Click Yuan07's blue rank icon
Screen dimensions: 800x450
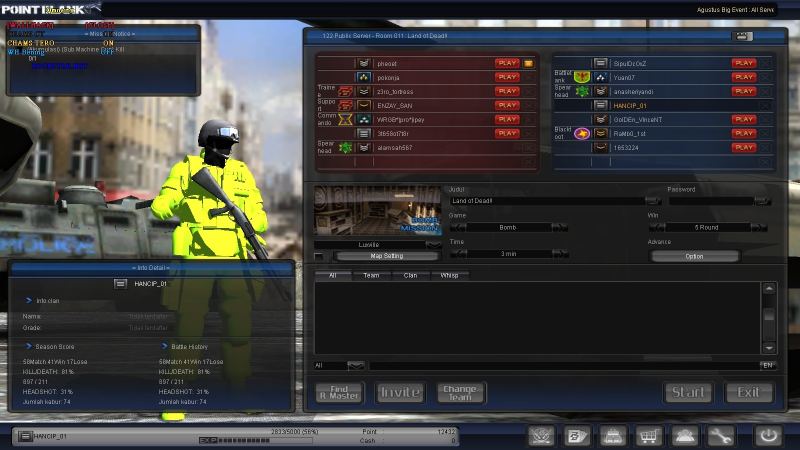pos(601,78)
